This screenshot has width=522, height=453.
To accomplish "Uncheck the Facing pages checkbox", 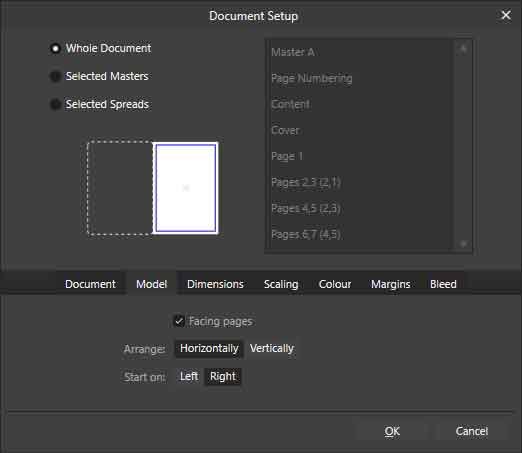I will coord(179,321).
